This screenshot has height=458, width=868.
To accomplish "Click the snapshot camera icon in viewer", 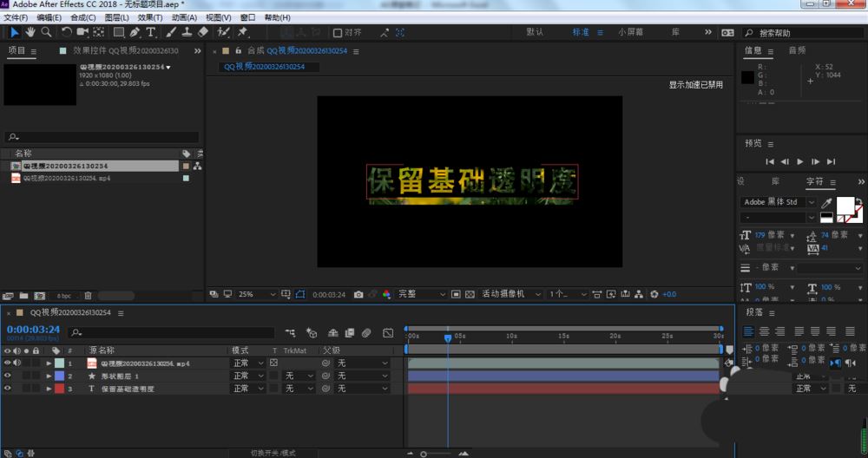I will pyautogui.click(x=358, y=294).
